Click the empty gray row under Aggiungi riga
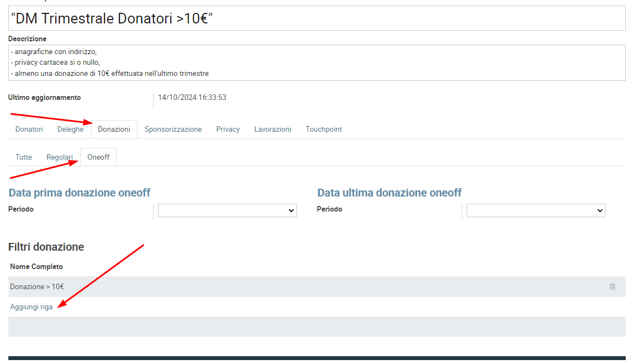 pos(317,327)
